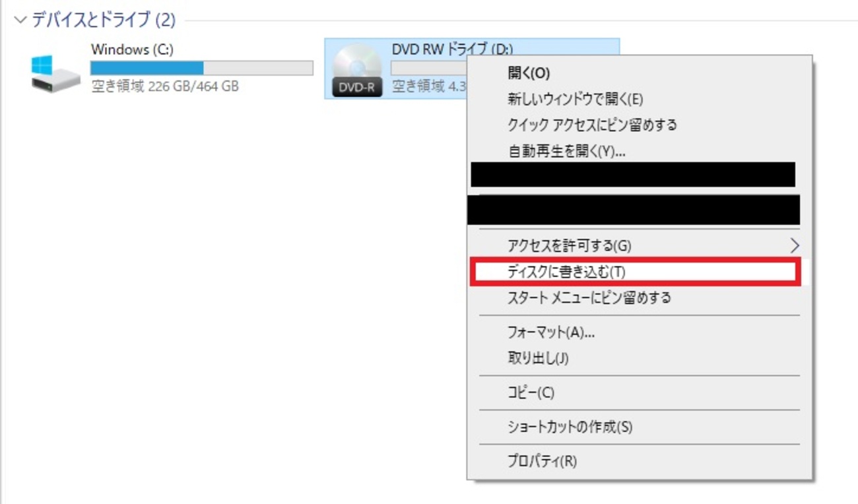
Task: Click the 空き領域 226 GB/464 GB text
Action: 164,86
